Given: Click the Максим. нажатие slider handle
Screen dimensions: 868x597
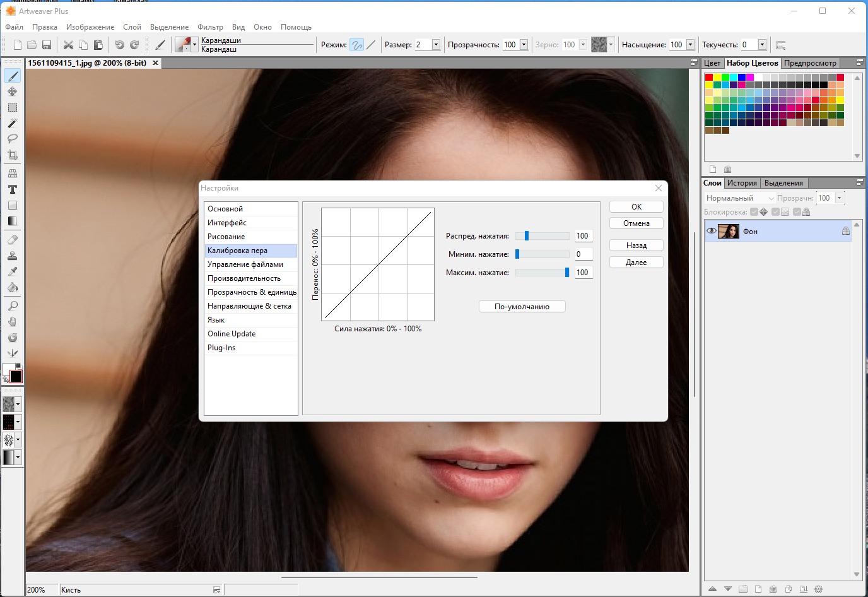Looking at the screenshot, I should pos(567,273).
